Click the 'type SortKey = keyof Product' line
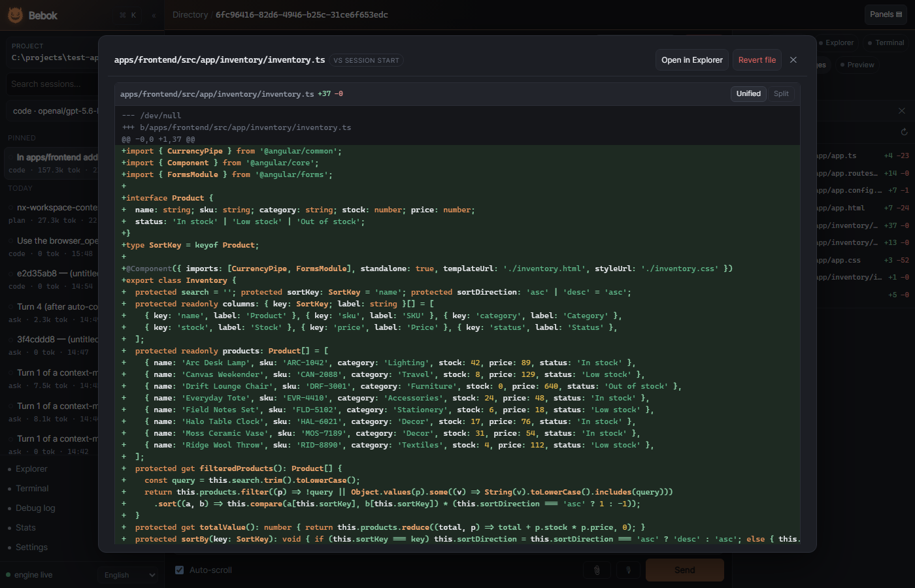 190,245
